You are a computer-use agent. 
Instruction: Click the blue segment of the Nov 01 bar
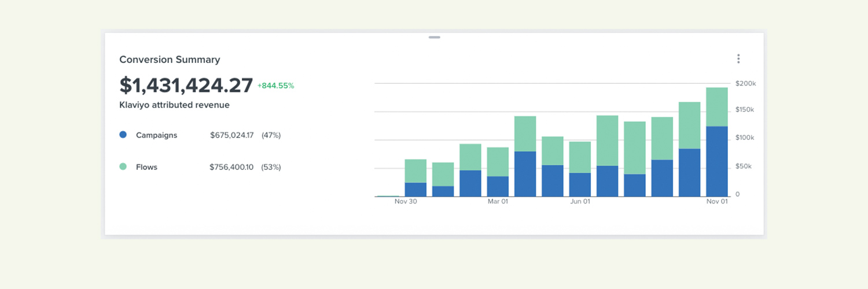[717, 161]
